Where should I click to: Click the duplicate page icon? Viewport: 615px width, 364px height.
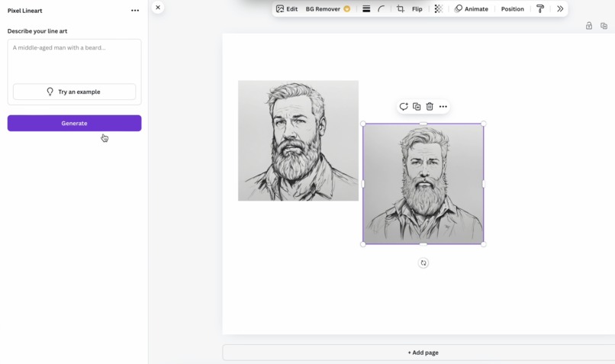(604, 26)
